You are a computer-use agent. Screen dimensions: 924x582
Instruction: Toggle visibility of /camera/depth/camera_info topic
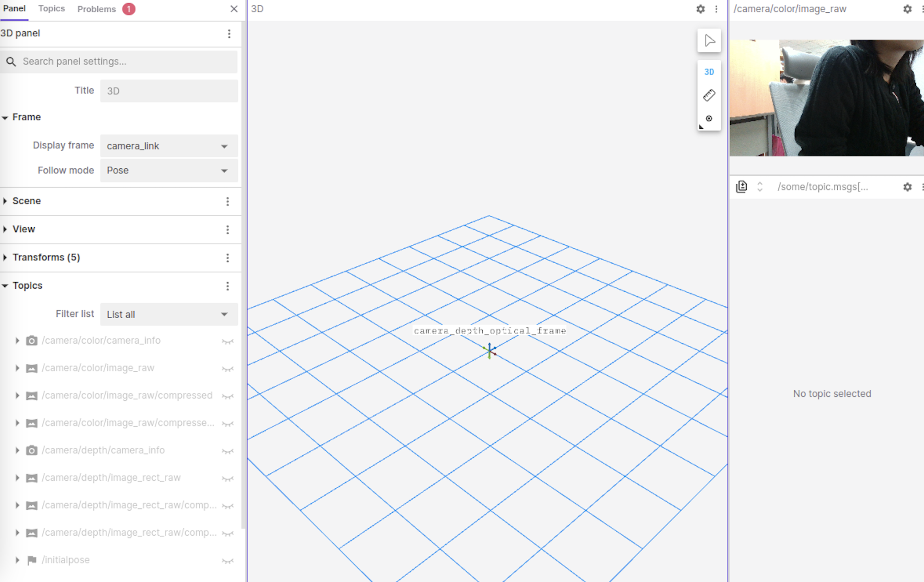(x=228, y=451)
